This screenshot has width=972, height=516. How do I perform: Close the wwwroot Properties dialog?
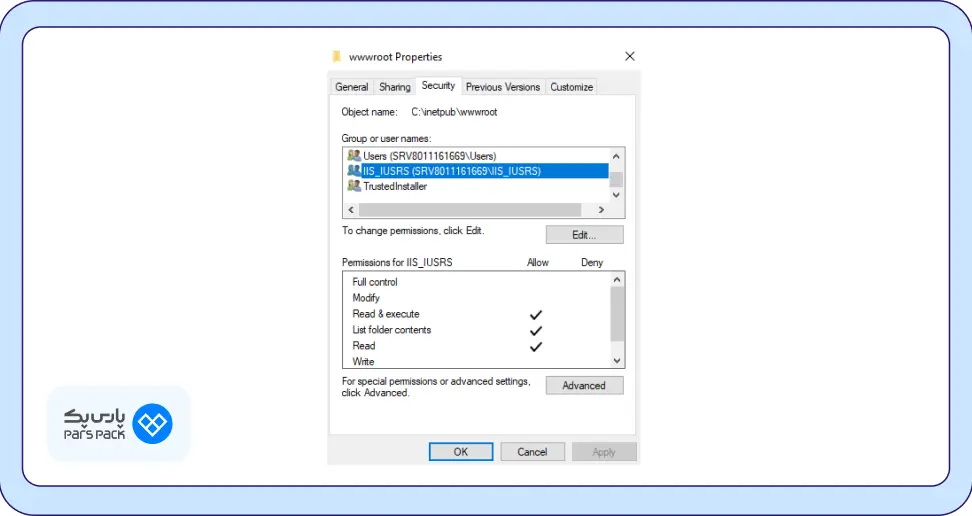629,57
